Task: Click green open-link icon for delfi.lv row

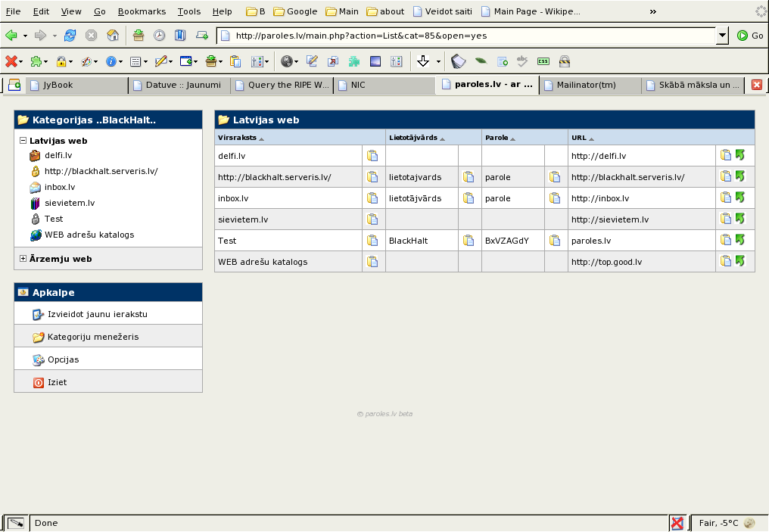Action: [x=739, y=155]
